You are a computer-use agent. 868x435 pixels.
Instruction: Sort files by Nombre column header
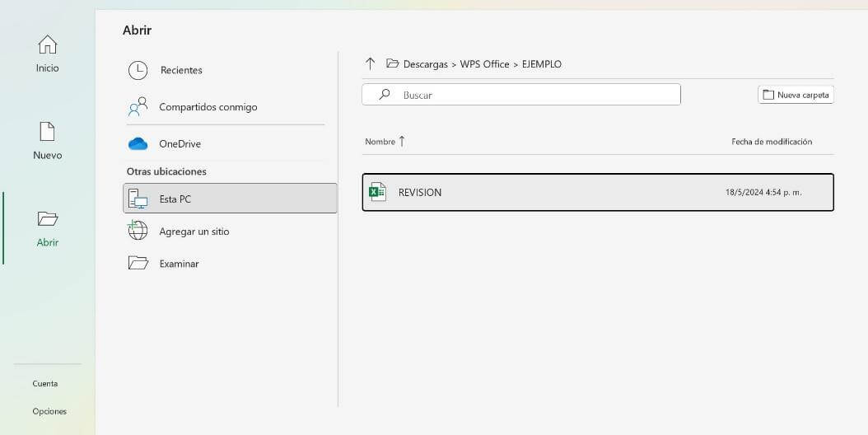pyautogui.click(x=380, y=142)
